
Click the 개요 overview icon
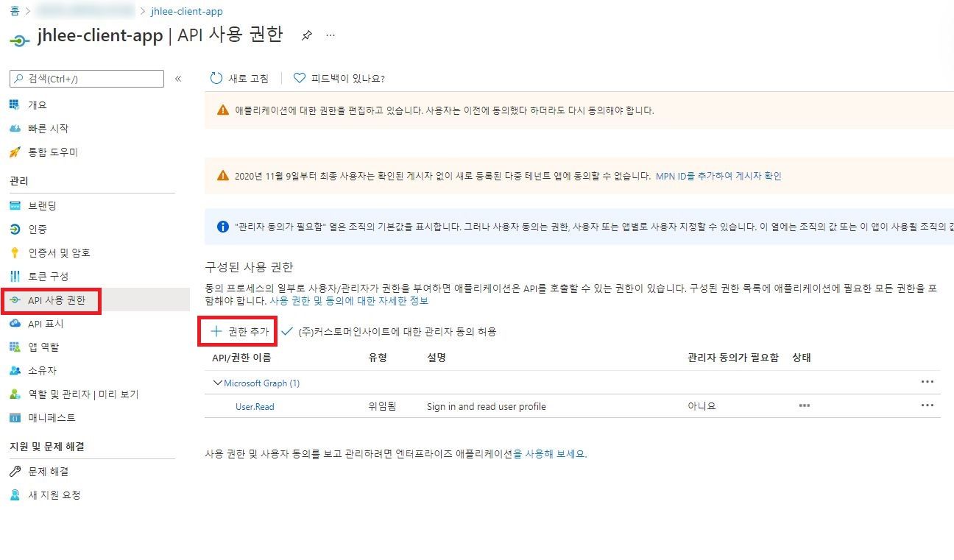click(15, 104)
